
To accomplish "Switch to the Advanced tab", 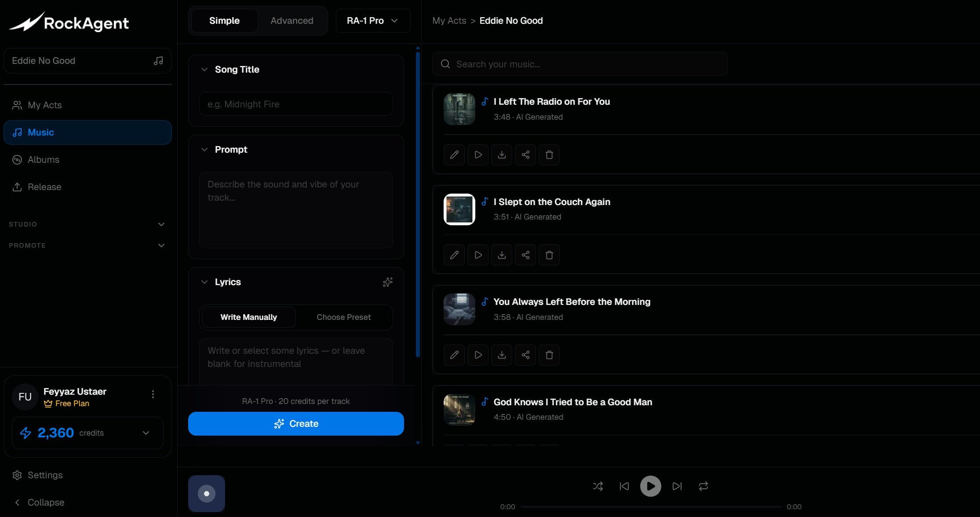I will click(x=291, y=21).
